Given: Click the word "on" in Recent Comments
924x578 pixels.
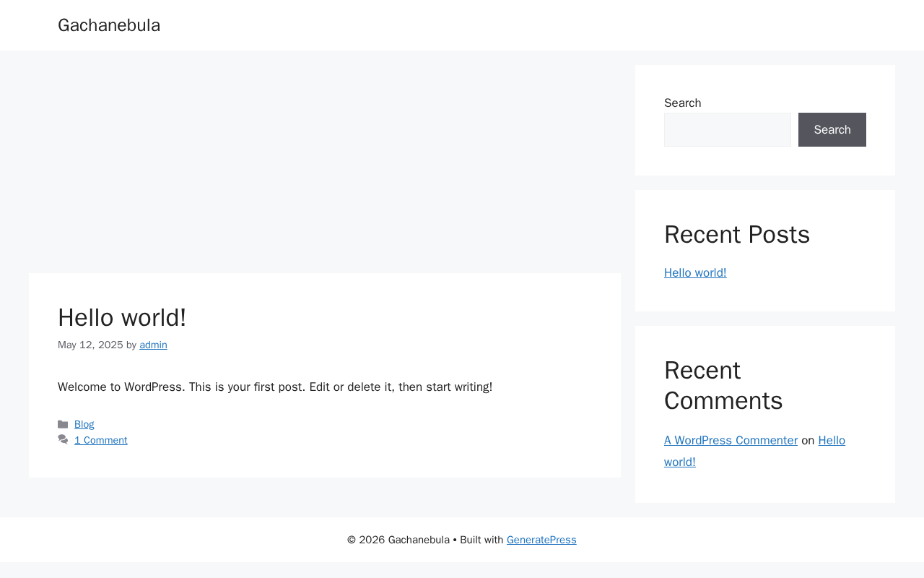Looking at the screenshot, I should 808,441.
